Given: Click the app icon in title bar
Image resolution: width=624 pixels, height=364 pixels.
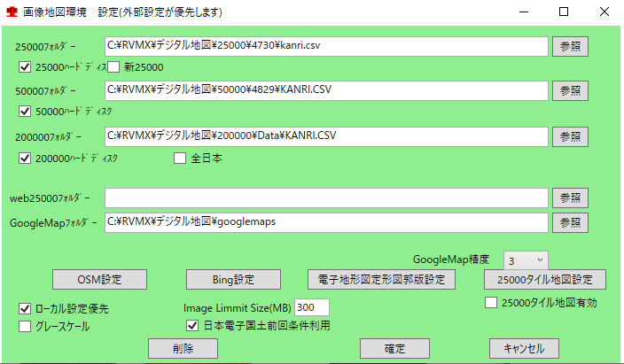Looking at the screenshot, I should click(x=12, y=12).
